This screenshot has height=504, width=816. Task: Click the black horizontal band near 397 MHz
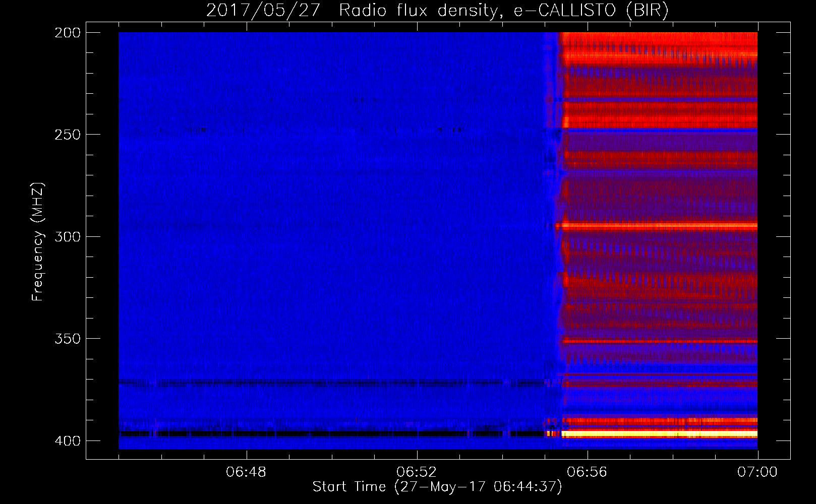click(332, 433)
